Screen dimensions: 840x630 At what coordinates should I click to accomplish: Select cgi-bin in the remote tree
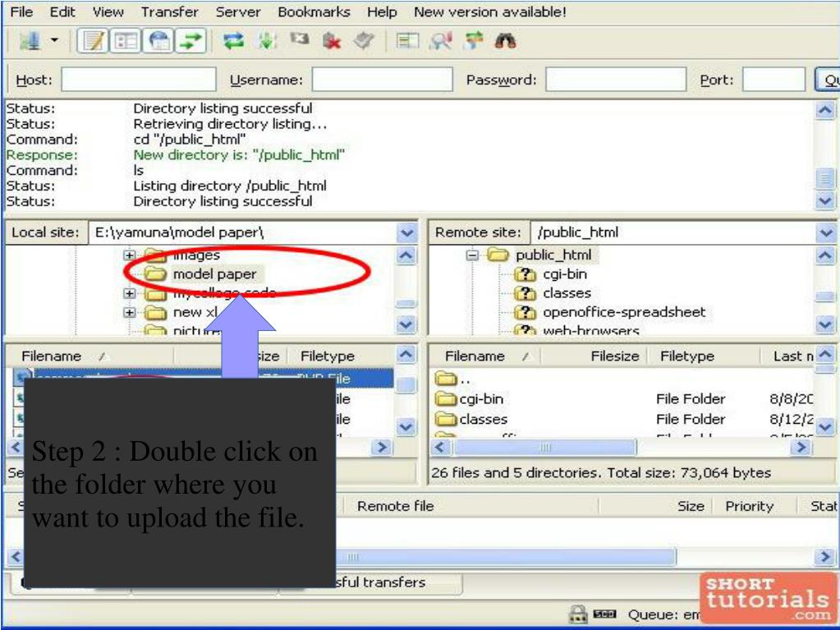tap(565, 274)
